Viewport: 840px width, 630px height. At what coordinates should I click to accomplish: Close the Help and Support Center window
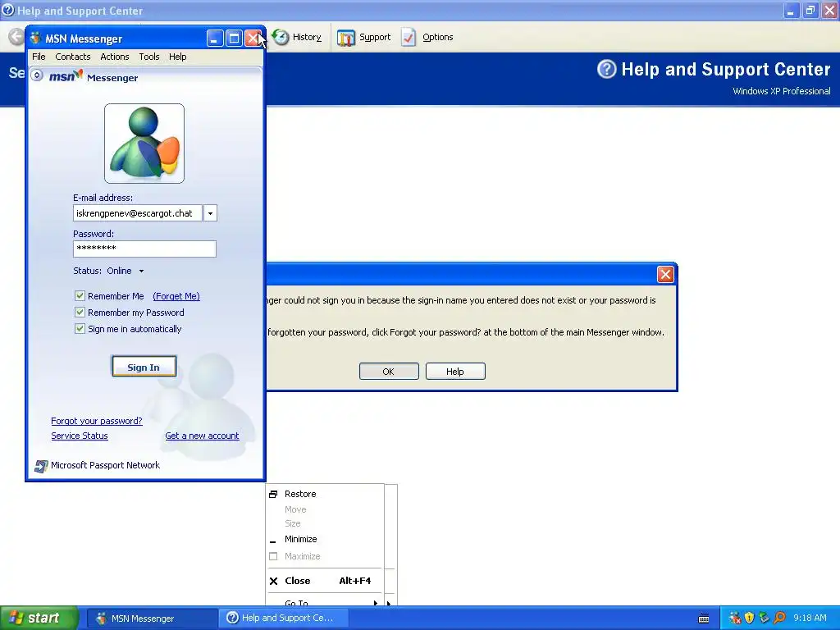pyautogui.click(x=830, y=11)
